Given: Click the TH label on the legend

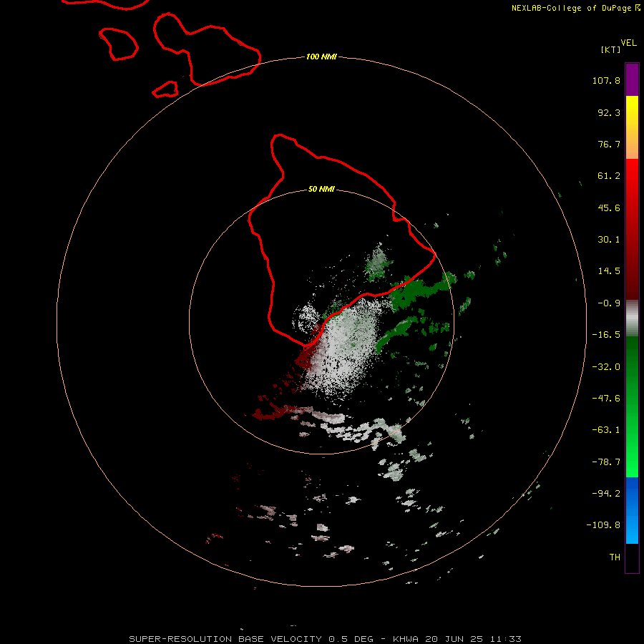Looking at the screenshot, I should 615,557.
